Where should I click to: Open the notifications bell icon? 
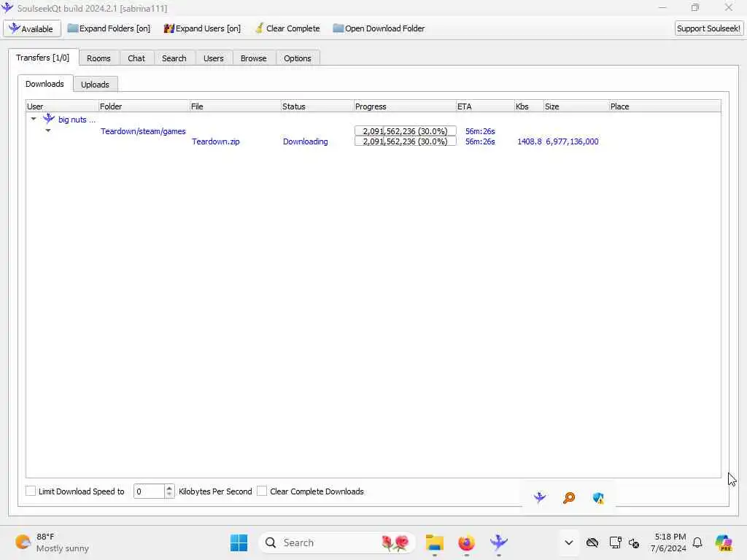697,542
